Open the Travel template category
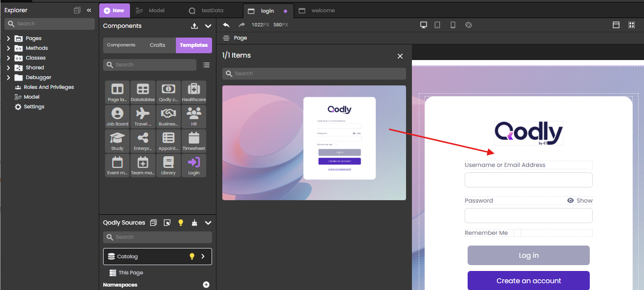 (143, 117)
